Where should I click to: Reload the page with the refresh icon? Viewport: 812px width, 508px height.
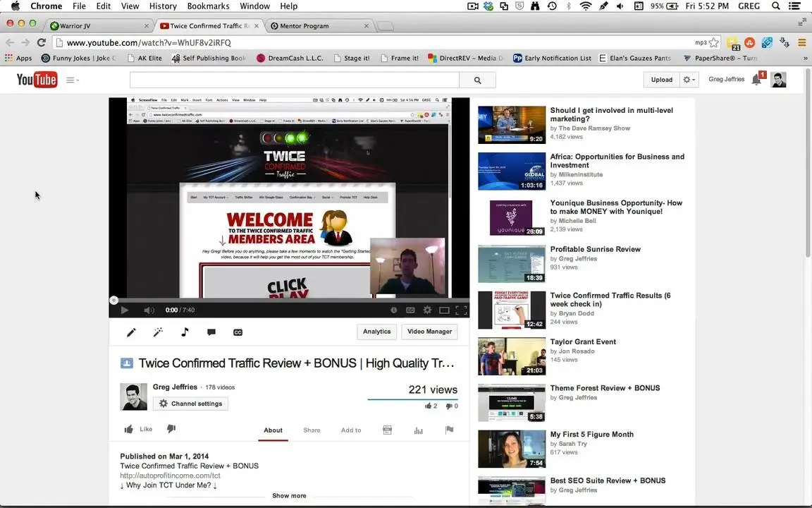click(42, 42)
